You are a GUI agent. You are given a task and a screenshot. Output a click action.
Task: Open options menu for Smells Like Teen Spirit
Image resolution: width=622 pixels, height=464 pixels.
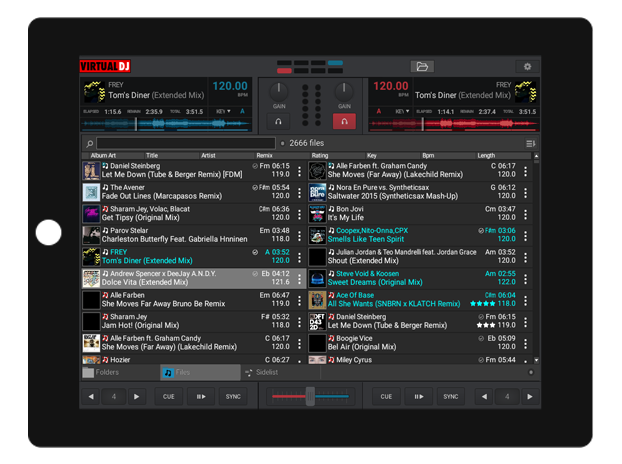(x=526, y=236)
